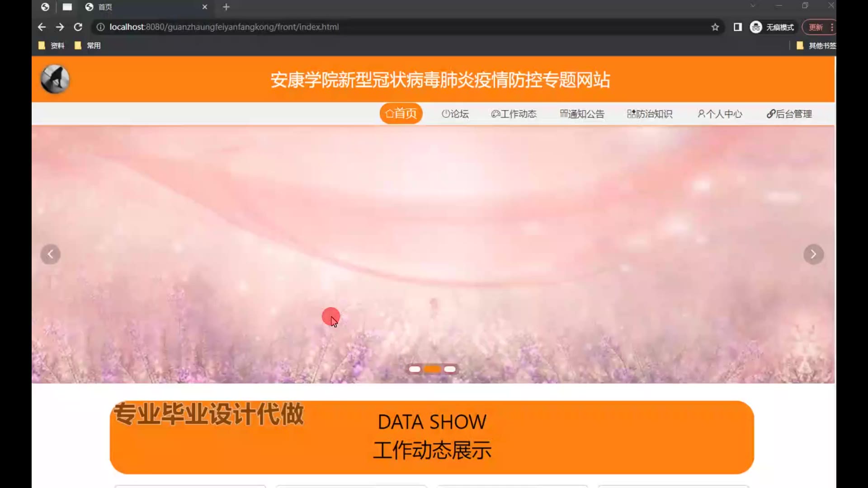Image resolution: width=868 pixels, height=488 pixels.
Task: Click the site title 安康学院新型冠状病毒肺炎疫情防控专题网站
Action: click(440, 80)
